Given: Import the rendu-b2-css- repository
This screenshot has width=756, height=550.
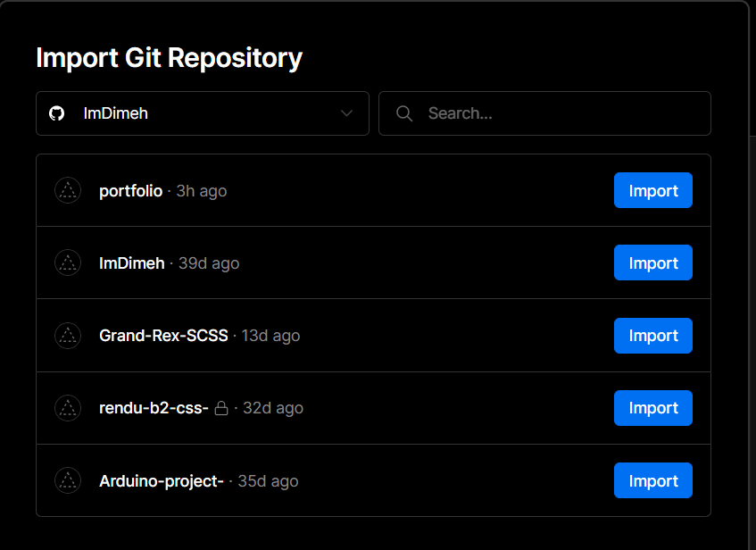Looking at the screenshot, I should click(x=652, y=408).
